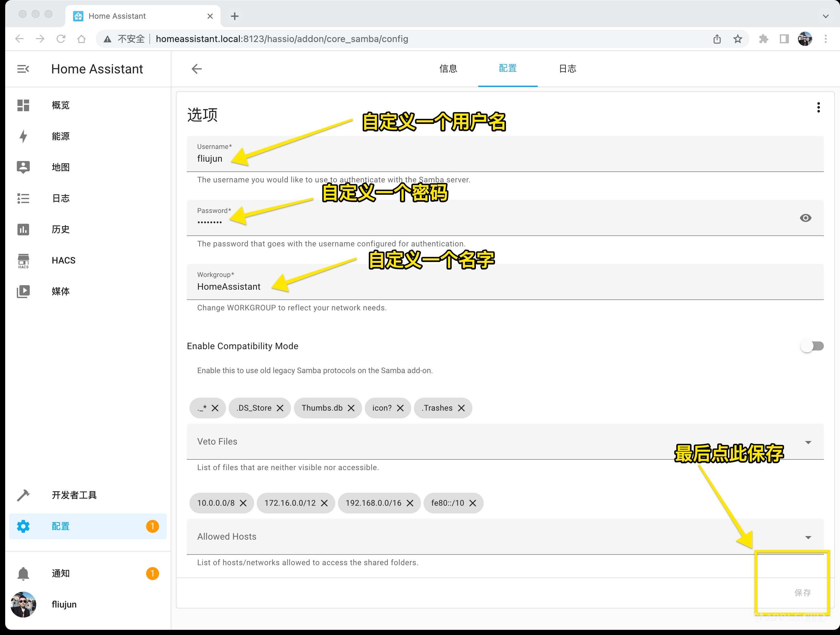Open the HACS store sidebar icon
The height and width of the screenshot is (635, 840).
(23, 261)
